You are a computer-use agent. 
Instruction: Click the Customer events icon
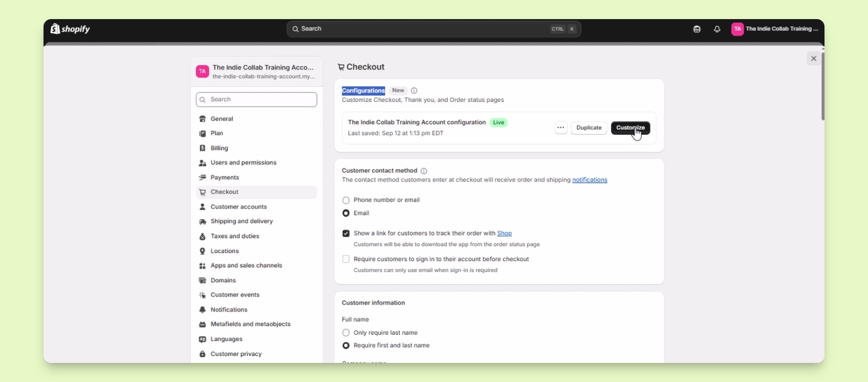click(202, 296)
